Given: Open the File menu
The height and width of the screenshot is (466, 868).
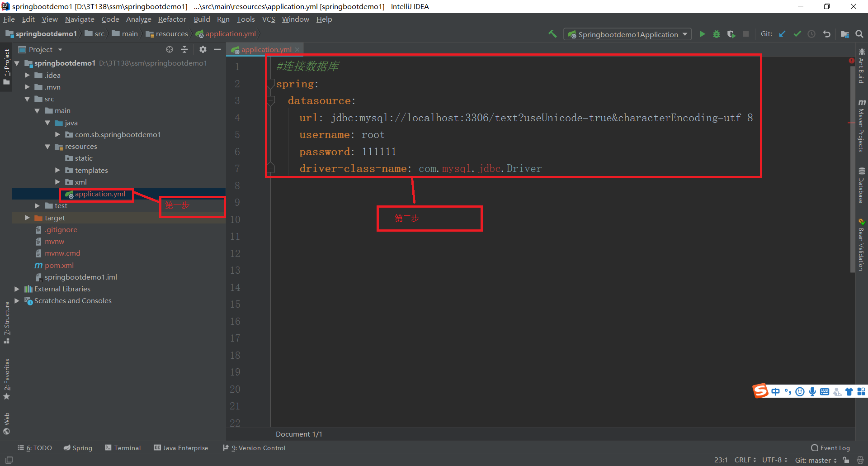Looking at the screenshot, I should [9, 19].
